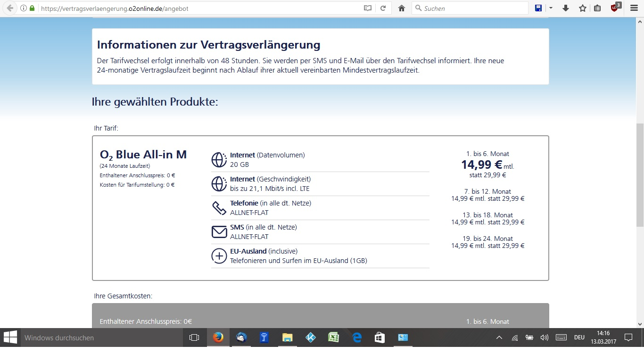Click the 'Informationen zur Vertragsverlängerung' heading
This screenshot has height=362, width=644.
tap(208, 45)
